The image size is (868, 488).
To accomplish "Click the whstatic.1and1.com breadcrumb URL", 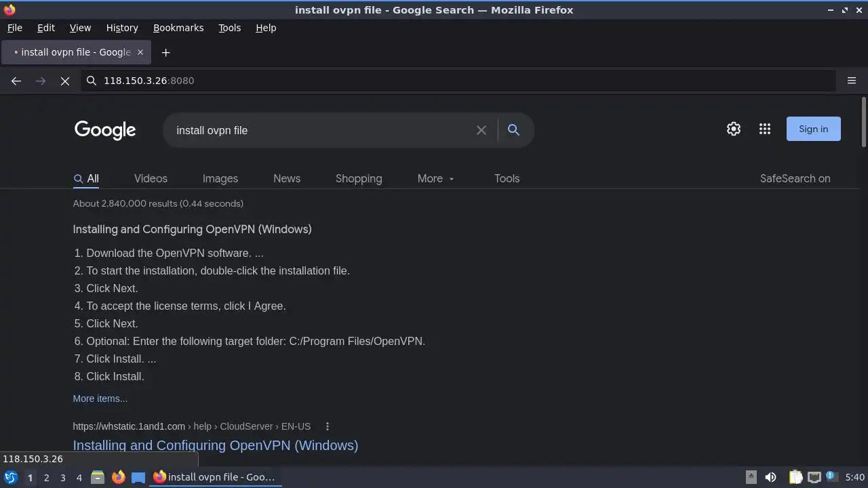I will pyautogui.click(x=191, y=426).
